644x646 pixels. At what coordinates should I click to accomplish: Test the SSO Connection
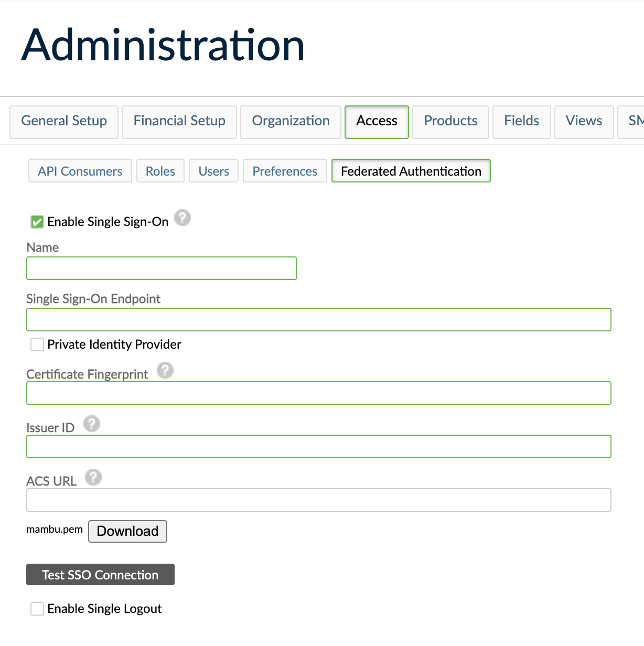100,575
